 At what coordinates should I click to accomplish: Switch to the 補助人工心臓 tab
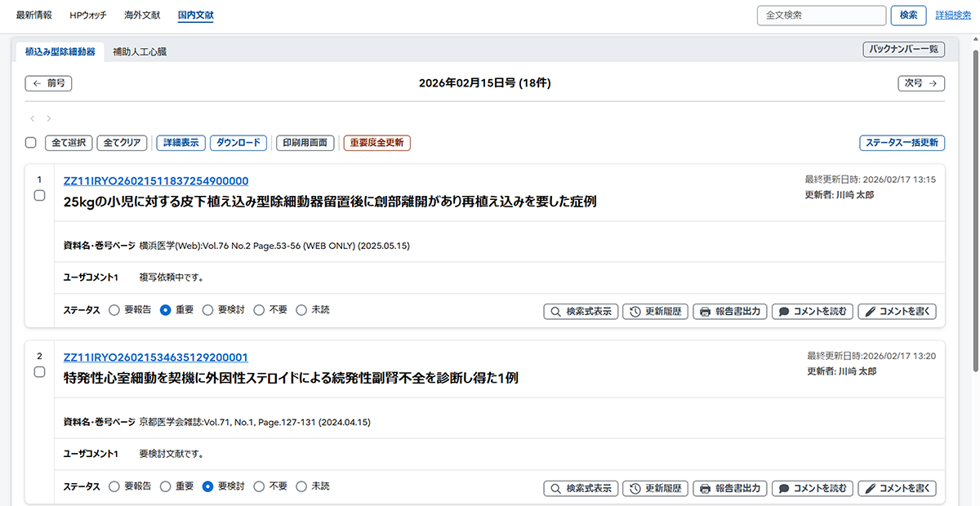[x=140, y=51]
